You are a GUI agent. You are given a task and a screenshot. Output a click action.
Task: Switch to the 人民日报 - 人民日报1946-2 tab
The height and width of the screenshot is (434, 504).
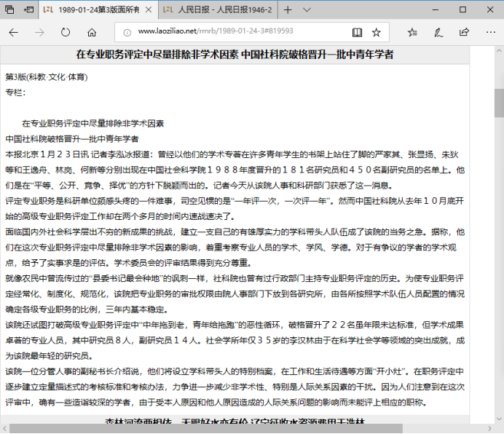click(218, 10)
